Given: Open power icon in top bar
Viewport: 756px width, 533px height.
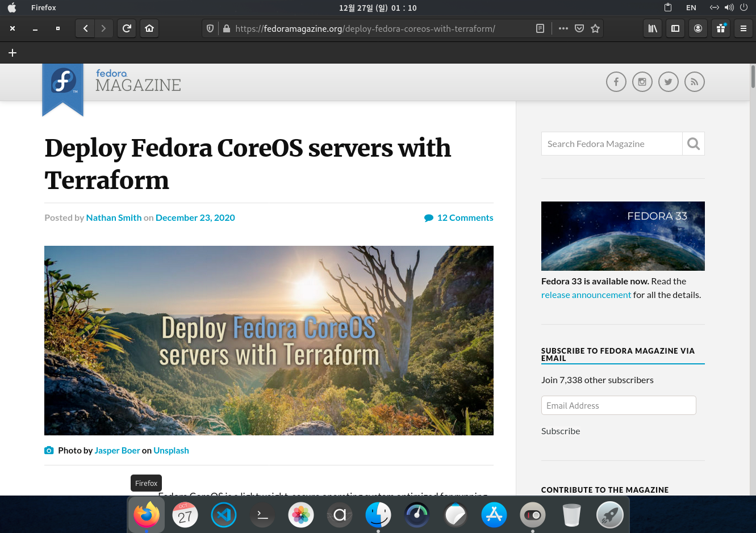Looking at the screenshot, I should [744, 7].
